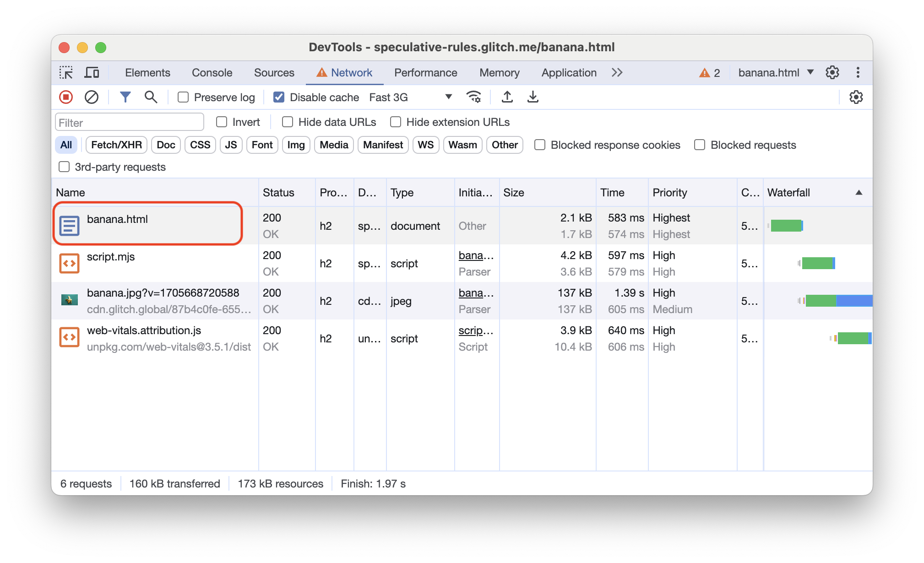Expand the more tabs chevron menu

[616, 73]
